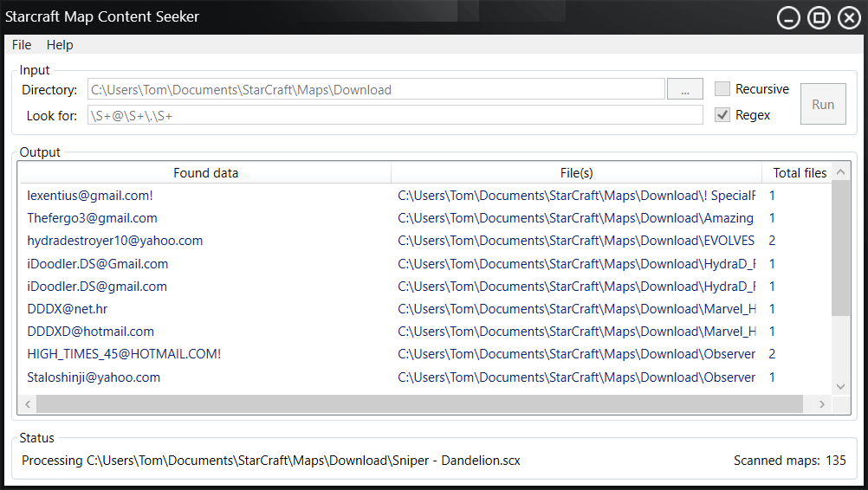Maximize the Starcraft Map Content Seeker window
Screen dimensions: 868x490
(818, 17)
